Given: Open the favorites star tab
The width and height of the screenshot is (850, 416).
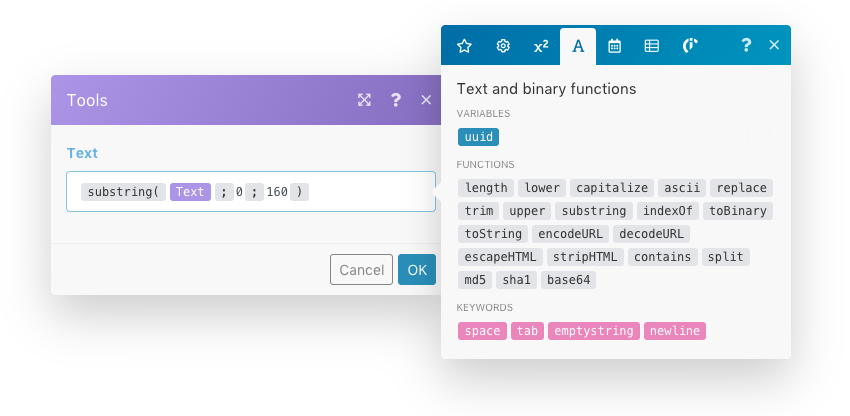Looking at the screenshot, I should click(464, 46).
